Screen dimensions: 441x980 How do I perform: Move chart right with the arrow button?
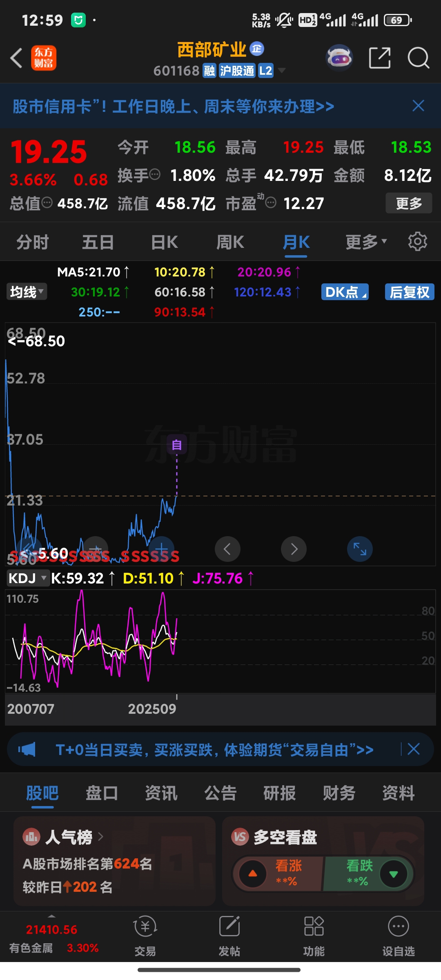[294, 549]
